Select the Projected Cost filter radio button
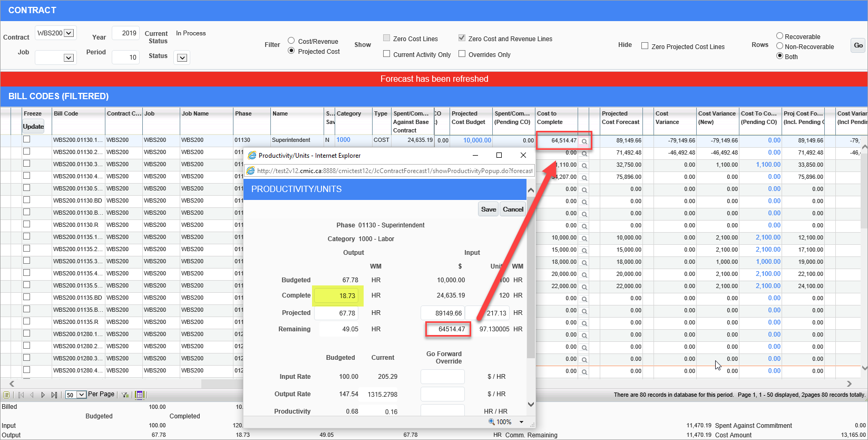Image resolution: width=868 pixels, height=440 pixels. (291, 51)
